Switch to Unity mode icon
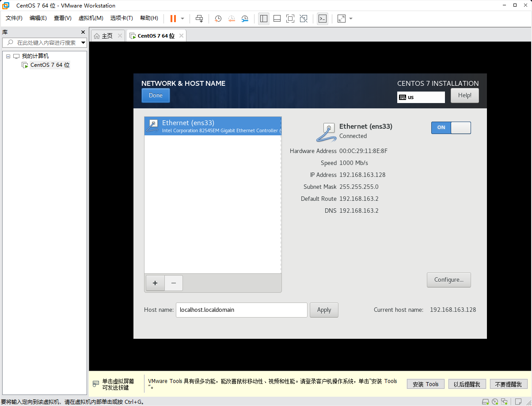The image size is (532, 406). (x=304, y=19)
